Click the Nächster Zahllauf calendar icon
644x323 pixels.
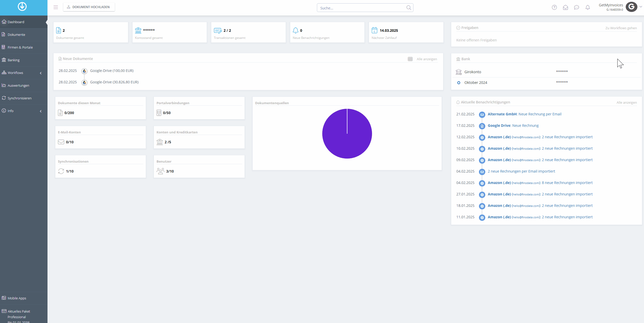click(375, 30)
